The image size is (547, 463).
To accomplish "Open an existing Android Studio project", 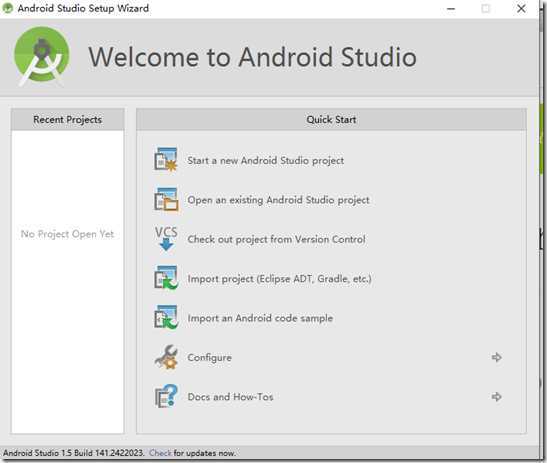I will pos(278,200).
